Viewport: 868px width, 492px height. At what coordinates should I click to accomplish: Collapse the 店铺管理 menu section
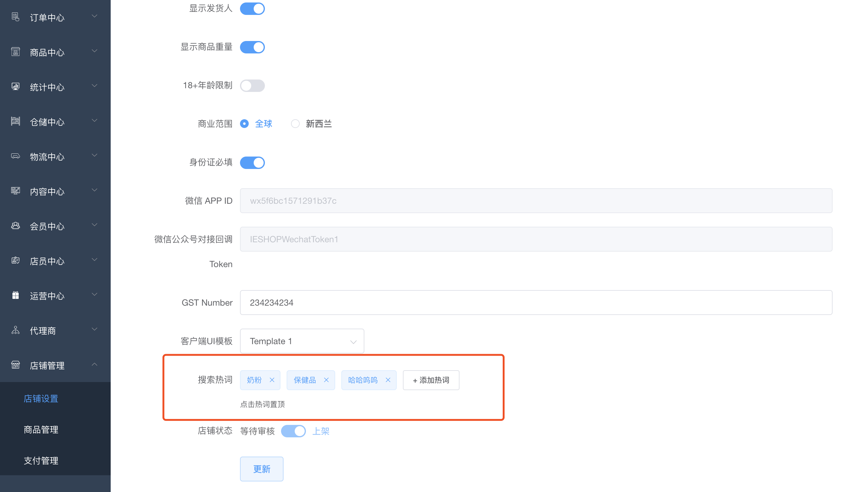click(x=95, y=365)
